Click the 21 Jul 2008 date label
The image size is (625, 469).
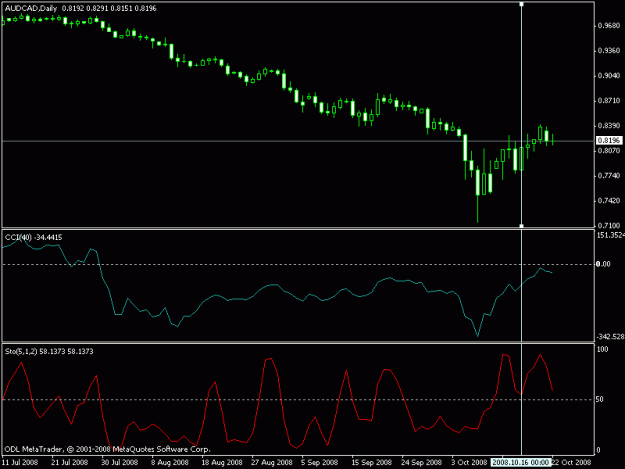point(69,462)
